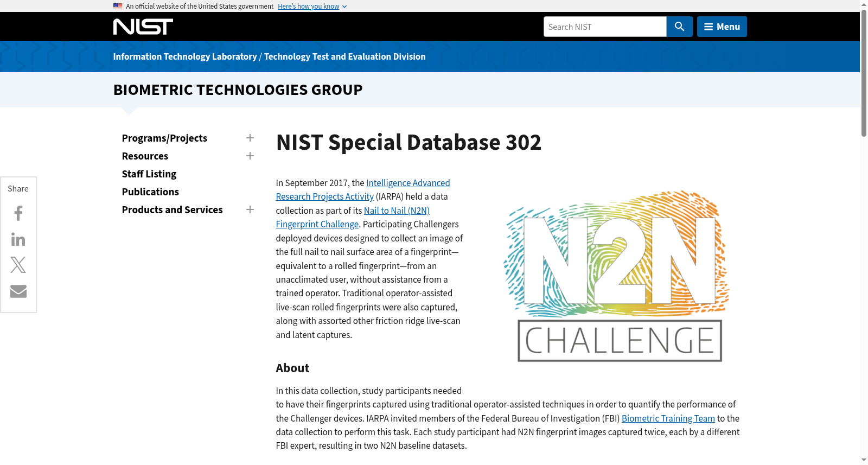Click the N2N Challenge logo image
The height and width of the screenshot is (465, 868).
[617, 276]
